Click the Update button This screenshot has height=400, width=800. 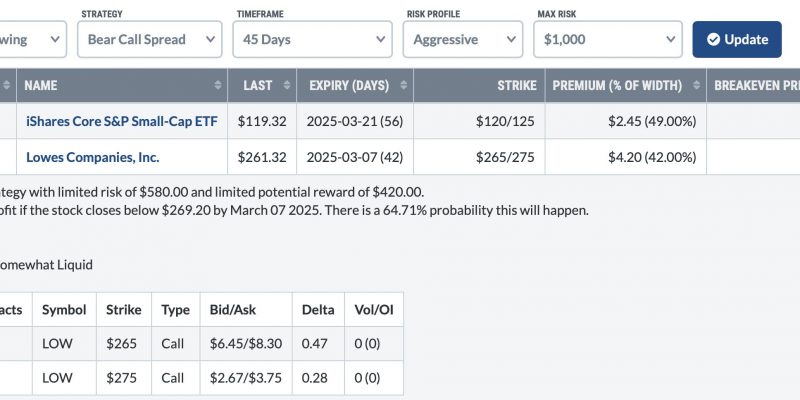coord(737,39)
